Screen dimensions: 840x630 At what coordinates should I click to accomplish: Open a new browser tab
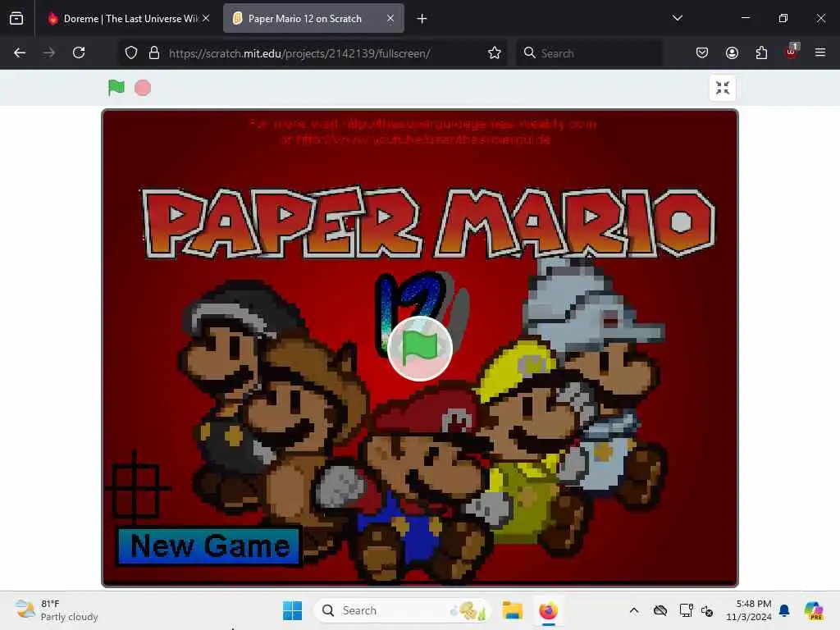click(422, 19)
